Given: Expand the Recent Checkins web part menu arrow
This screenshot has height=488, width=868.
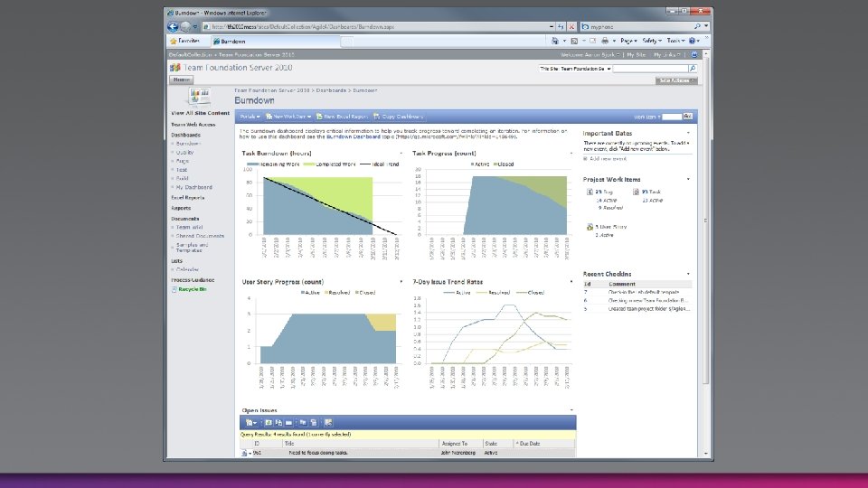Looking at the screenshot, I should (688, 274).
